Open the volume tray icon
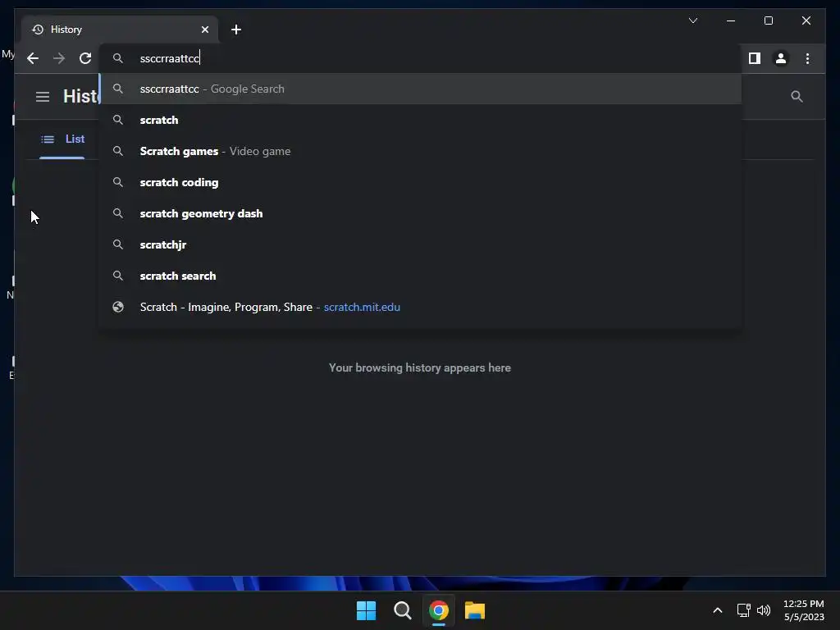840x630 pixels. pos(764,610)
